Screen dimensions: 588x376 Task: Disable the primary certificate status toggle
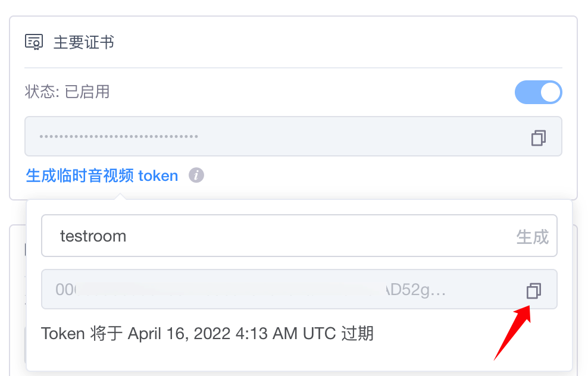(538, 92)
